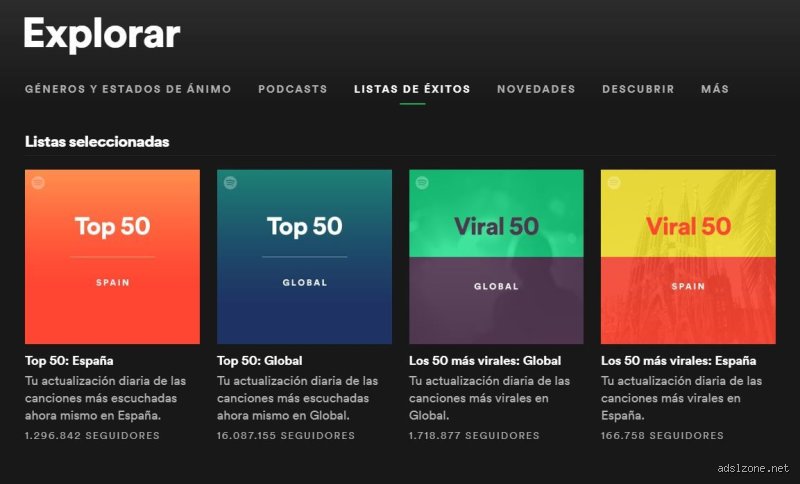Open the Descubrir tab
Viewport: 800px width, 484px height.
pyautogui.click(x=638, y=89)
